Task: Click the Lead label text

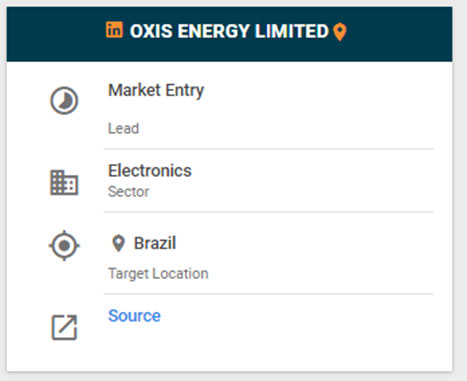Action: pyautogui.click(x=123, y=129)
